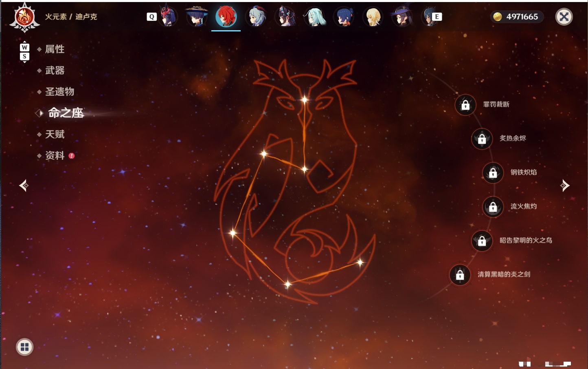Open the locked 清算黑暗的炎之剑 node

460,274
